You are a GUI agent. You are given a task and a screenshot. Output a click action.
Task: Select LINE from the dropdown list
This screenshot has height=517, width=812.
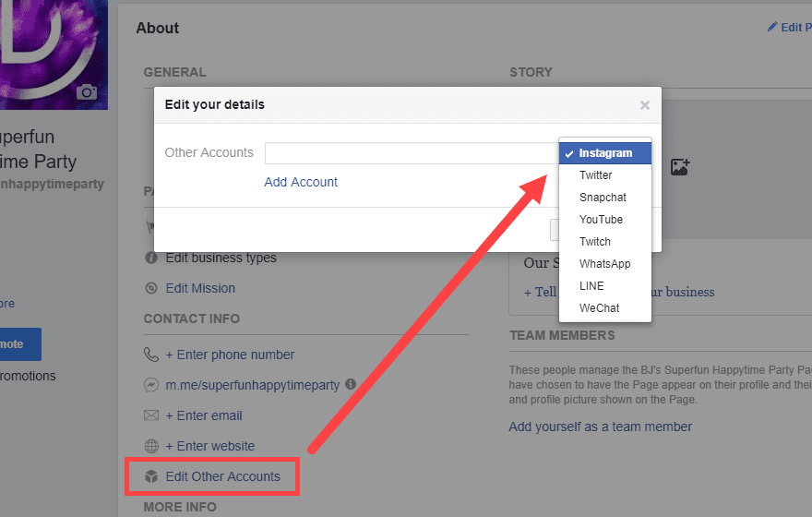click(x=605, y=286)
